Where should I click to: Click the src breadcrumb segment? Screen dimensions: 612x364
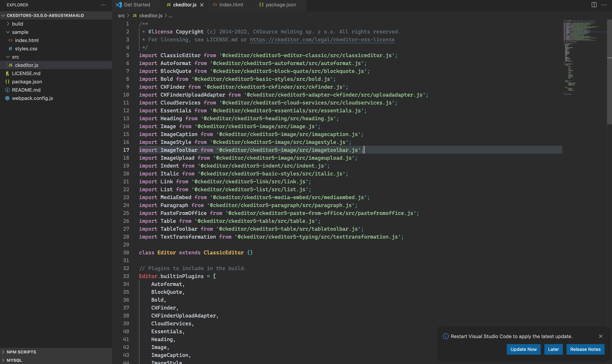pos(121,15)
